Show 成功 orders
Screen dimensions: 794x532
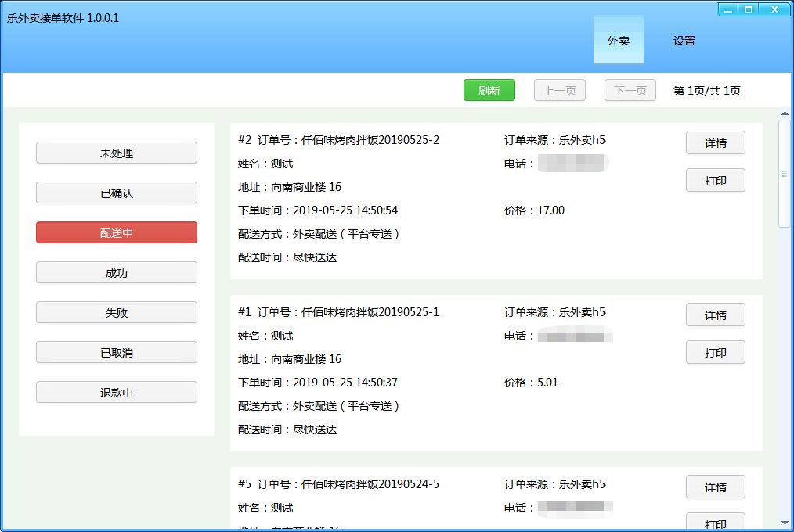tap(117, 273)
